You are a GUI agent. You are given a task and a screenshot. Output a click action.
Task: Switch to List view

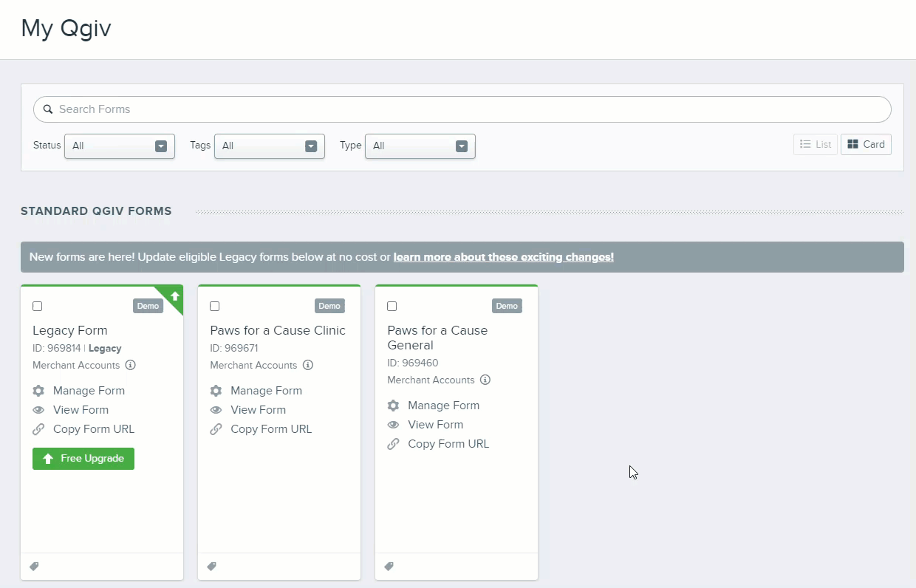[x=816, y=145]
